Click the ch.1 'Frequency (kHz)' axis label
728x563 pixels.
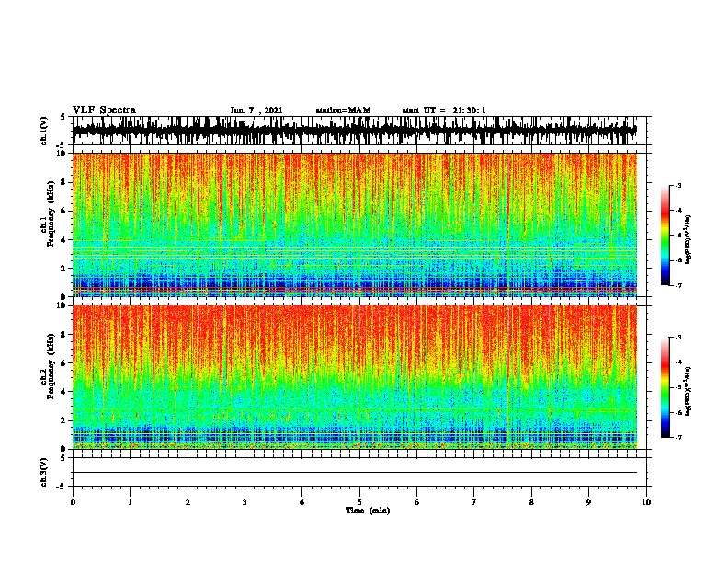tap(51, 214)
